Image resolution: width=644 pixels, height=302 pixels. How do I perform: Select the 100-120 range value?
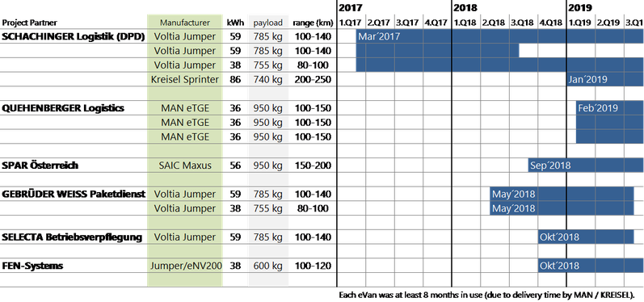point(313,266)
